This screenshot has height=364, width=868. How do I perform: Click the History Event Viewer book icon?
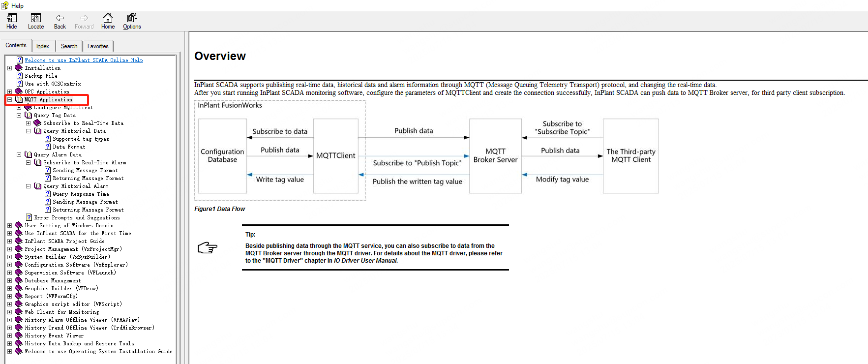click(x=19, y=335)
